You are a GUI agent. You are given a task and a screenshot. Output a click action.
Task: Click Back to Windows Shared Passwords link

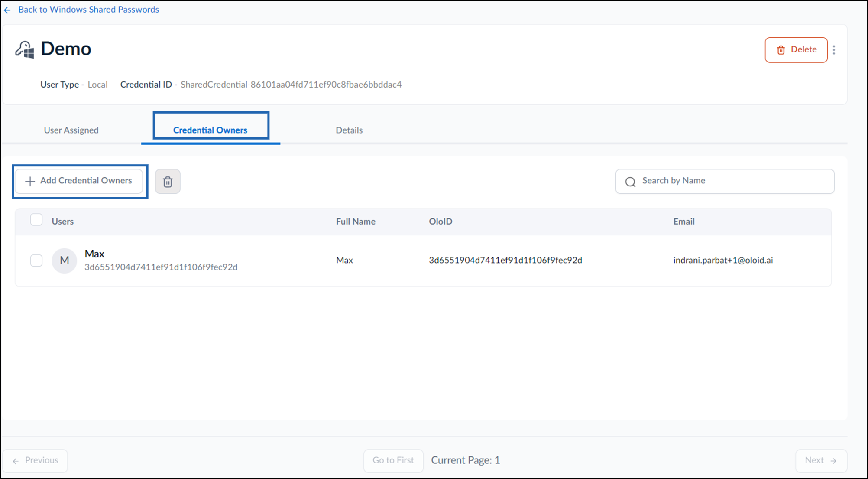tap(88, 10)
